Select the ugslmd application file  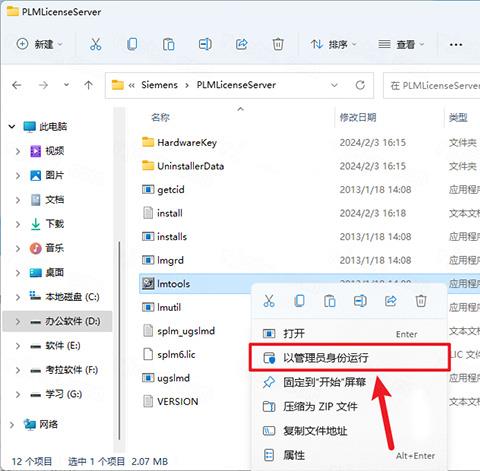pos(173,378)
